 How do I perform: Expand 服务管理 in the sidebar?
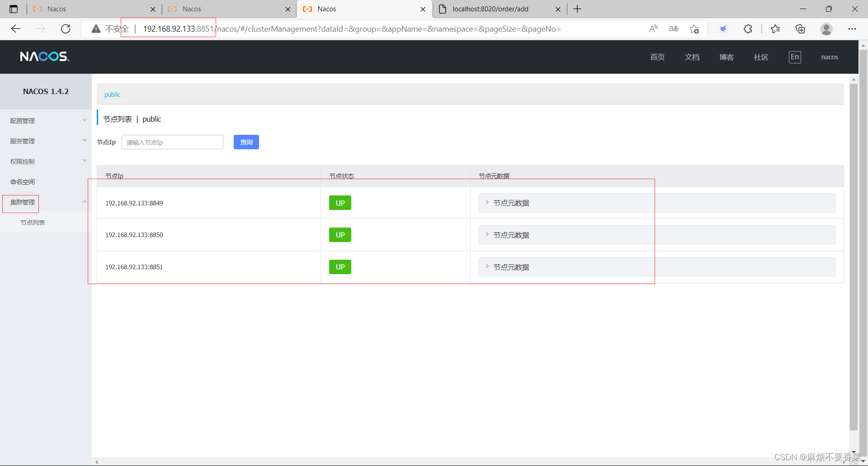tap(46, 141)
